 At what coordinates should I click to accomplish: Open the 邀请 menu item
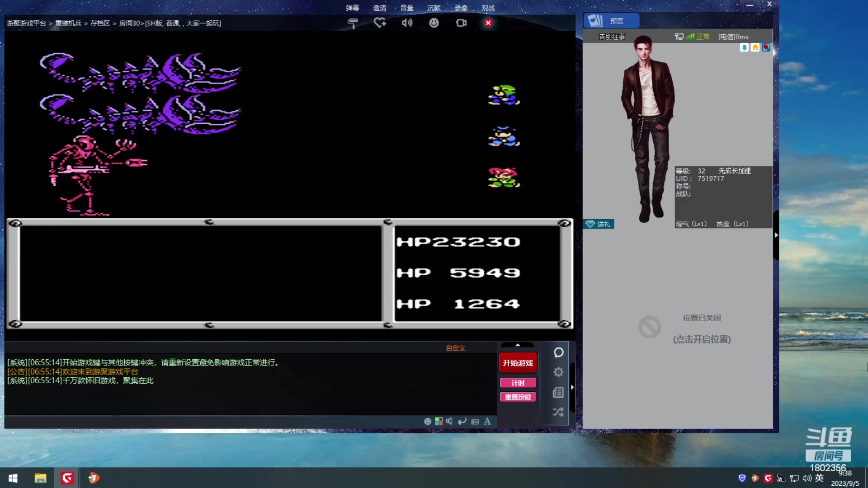380,8
